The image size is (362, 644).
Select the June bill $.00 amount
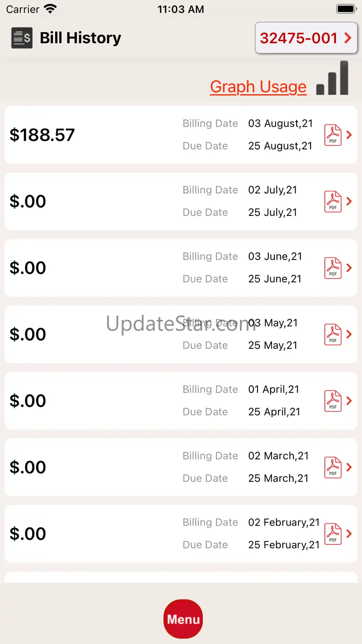[x=28, y=268]
